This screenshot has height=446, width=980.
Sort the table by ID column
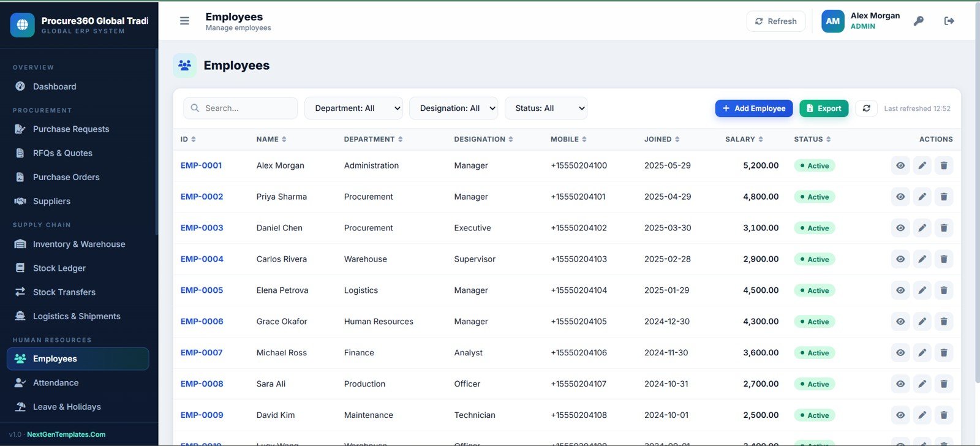pos(188,140)
